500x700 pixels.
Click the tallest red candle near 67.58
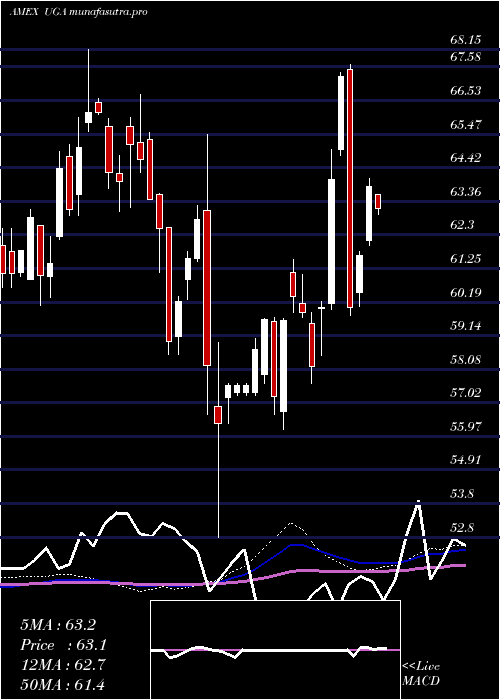pyautogui.click(x=350, y=188)
